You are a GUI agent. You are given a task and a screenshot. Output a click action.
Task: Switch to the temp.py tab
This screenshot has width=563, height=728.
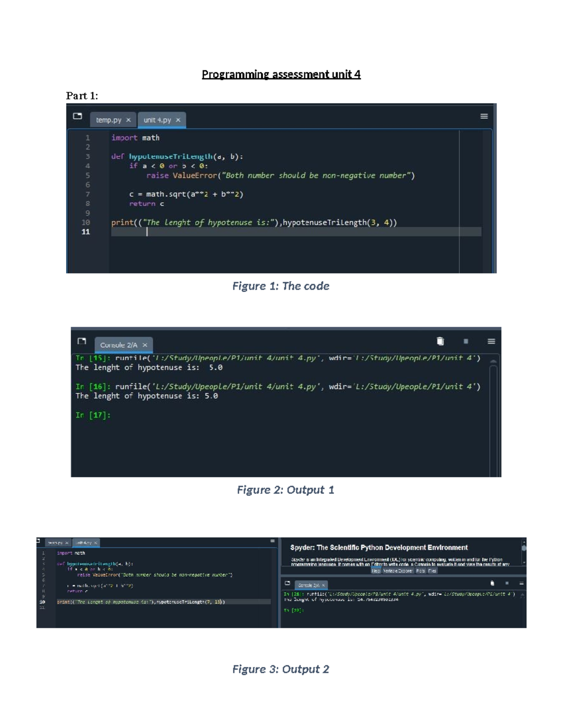coord(109,120)
